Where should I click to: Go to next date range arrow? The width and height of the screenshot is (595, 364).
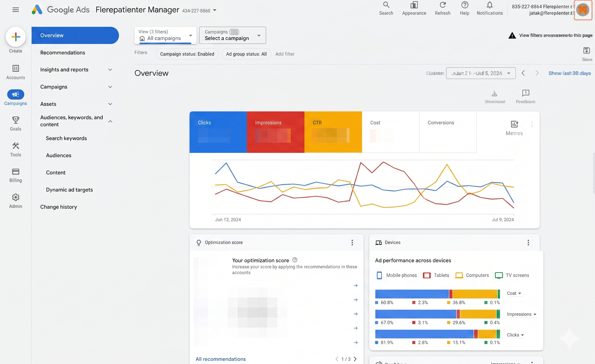537,73
